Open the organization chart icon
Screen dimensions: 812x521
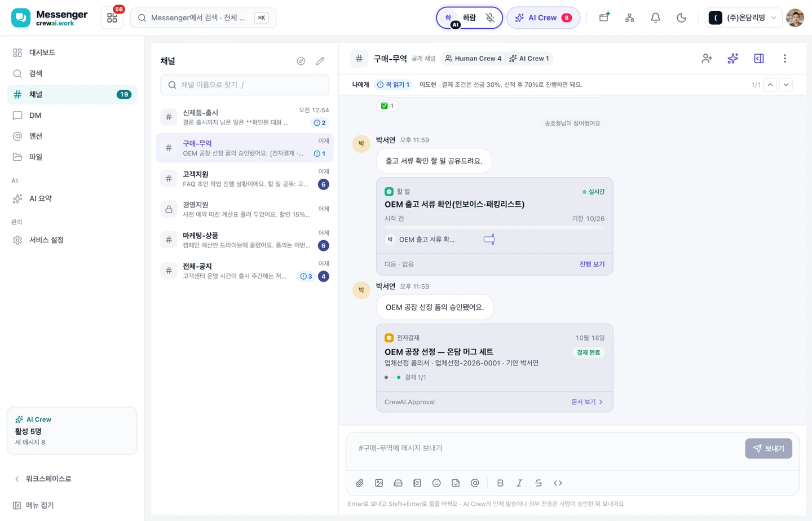pyautogui.click(x=630, y=17)
